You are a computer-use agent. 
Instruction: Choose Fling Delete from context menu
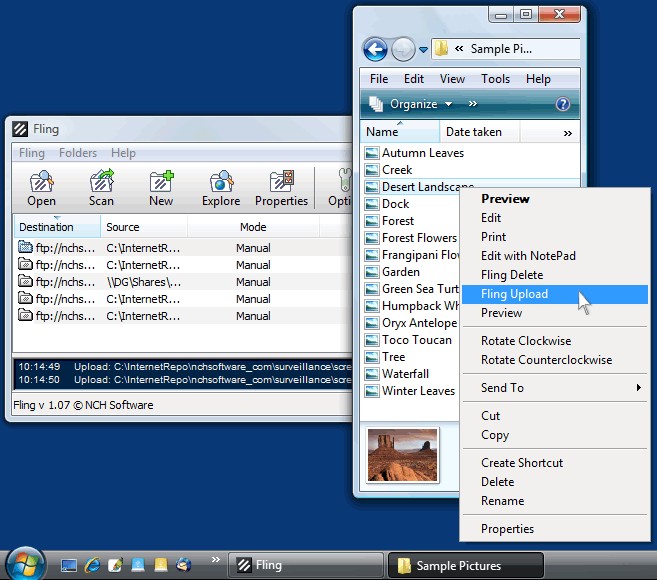555,275
